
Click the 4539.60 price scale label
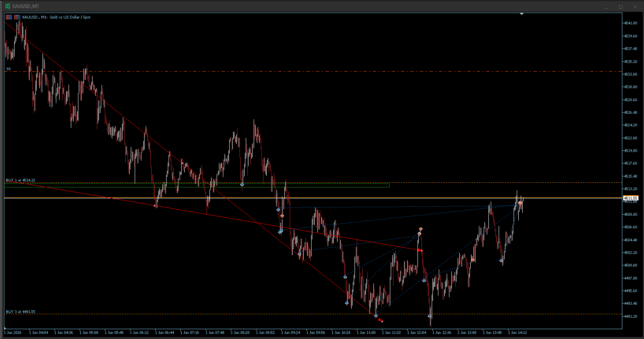pos(631,36)
